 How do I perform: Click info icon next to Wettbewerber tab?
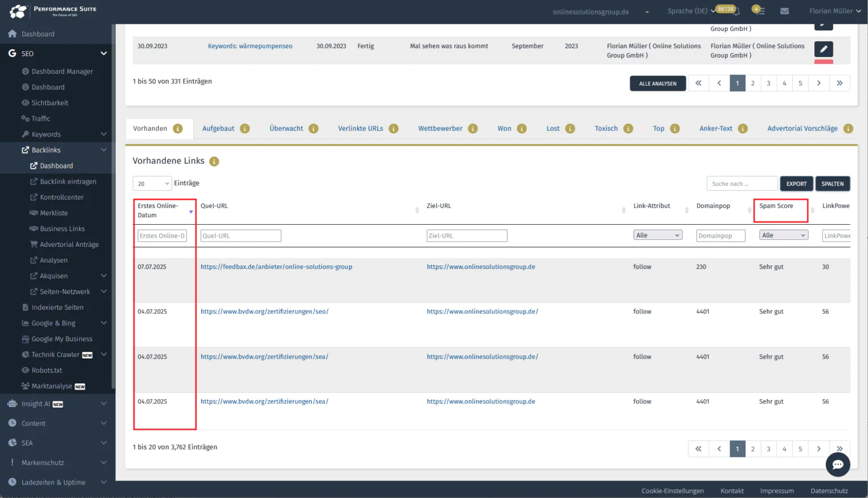pos(473,129)
